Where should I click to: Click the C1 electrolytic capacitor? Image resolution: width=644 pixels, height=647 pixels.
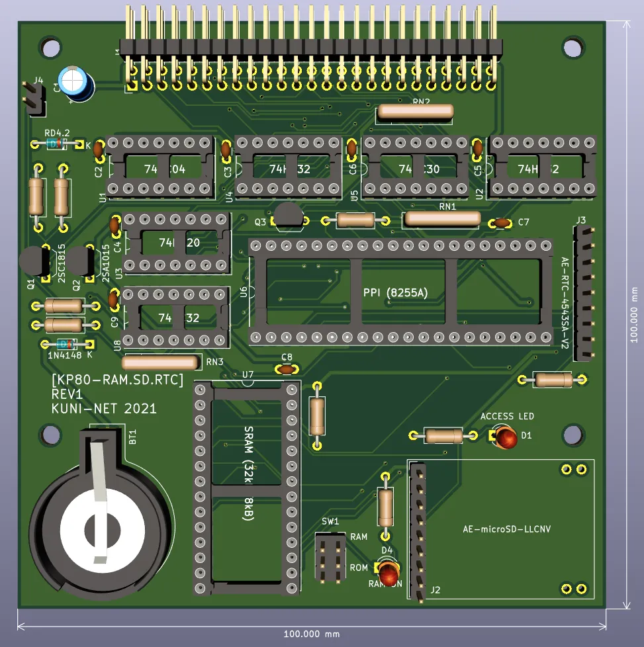click(75, 84)
